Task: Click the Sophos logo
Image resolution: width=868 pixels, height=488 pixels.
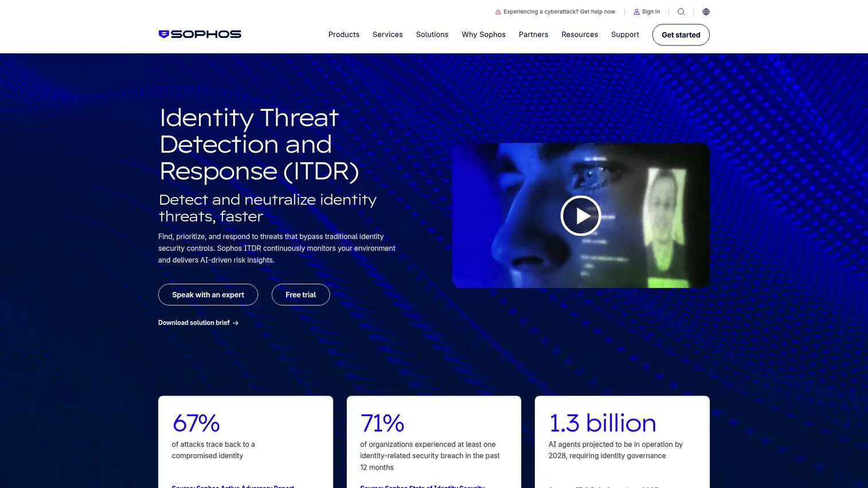Action: tap(200, 34)
